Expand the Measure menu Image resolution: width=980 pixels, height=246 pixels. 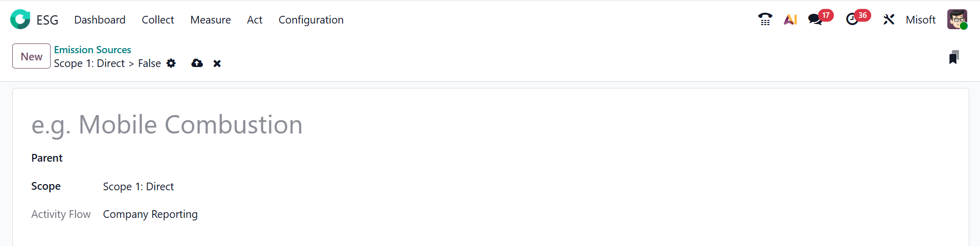pyautogui.click(x=211, y=20)
